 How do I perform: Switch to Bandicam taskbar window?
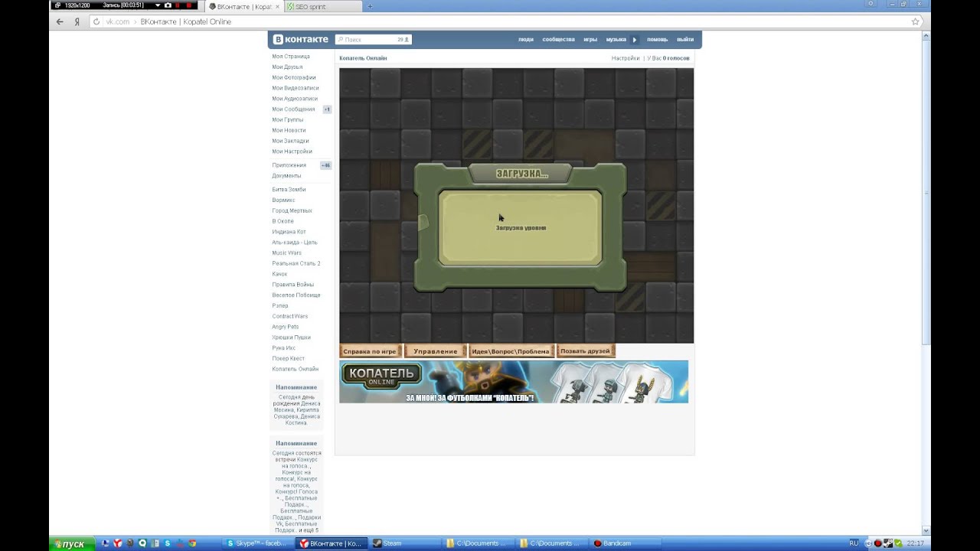[x=626, y=543]
